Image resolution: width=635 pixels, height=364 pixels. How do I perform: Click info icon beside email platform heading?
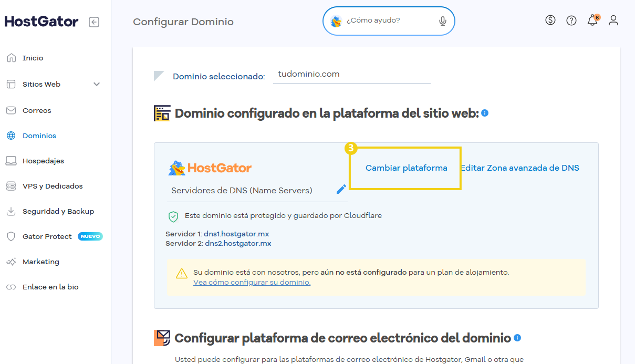517,338
